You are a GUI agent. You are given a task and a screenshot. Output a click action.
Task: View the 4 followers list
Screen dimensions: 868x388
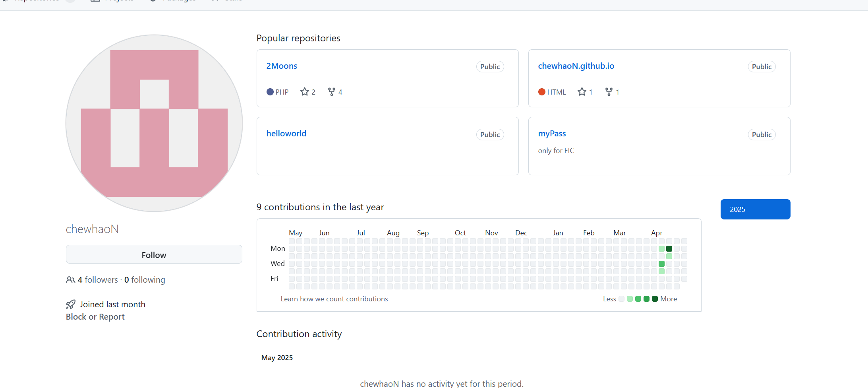click(x=98, y=280)
